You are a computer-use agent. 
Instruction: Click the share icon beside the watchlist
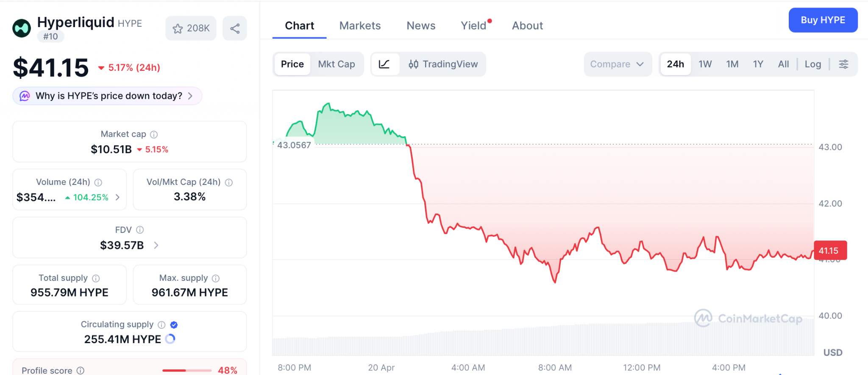pos(235,28)
